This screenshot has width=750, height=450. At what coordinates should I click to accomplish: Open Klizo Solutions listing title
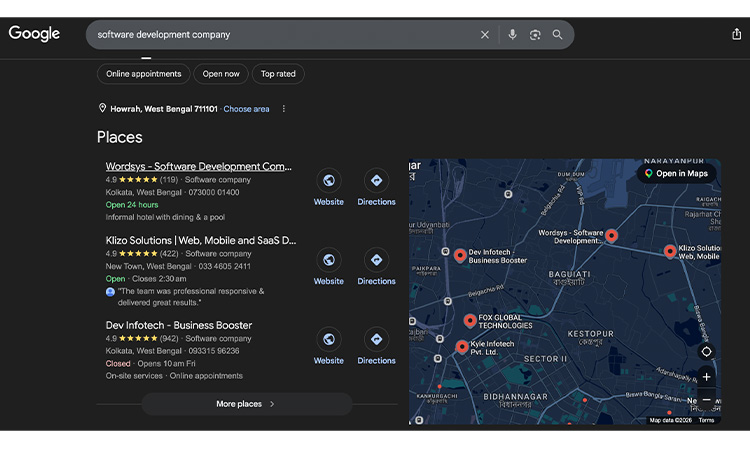[201, 241]
